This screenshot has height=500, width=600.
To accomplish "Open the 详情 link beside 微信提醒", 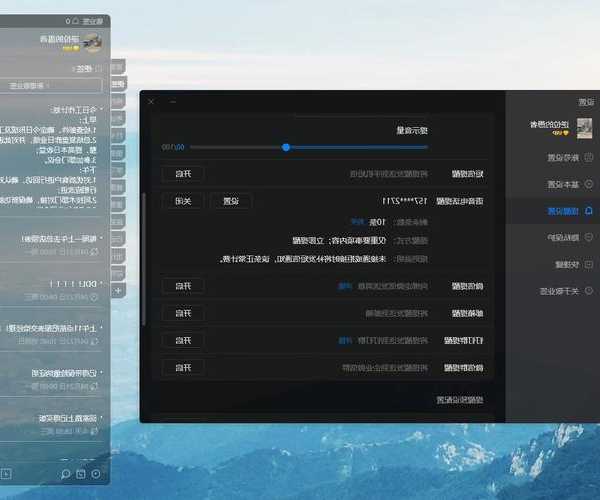I will click(345, 286).
